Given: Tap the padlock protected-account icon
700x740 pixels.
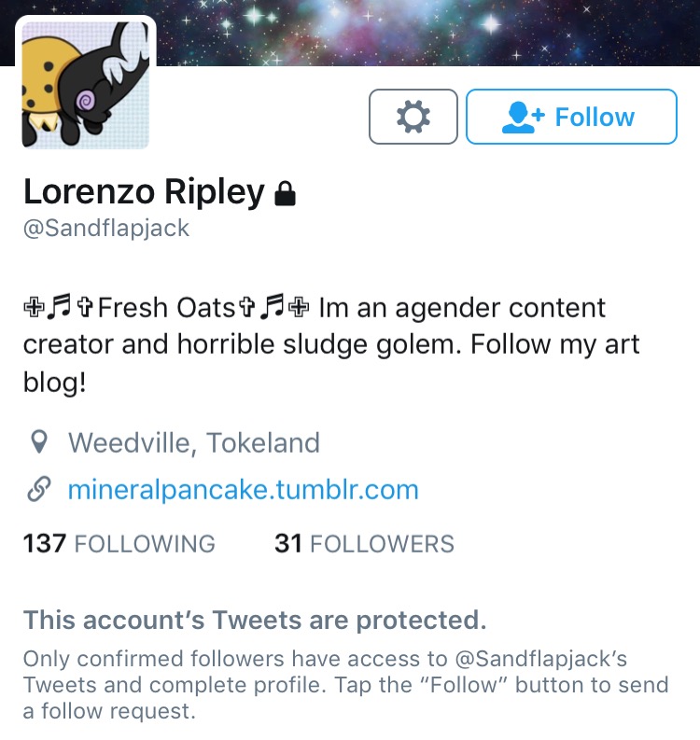Looking at the screenshot, I should (x=285, y=193).
